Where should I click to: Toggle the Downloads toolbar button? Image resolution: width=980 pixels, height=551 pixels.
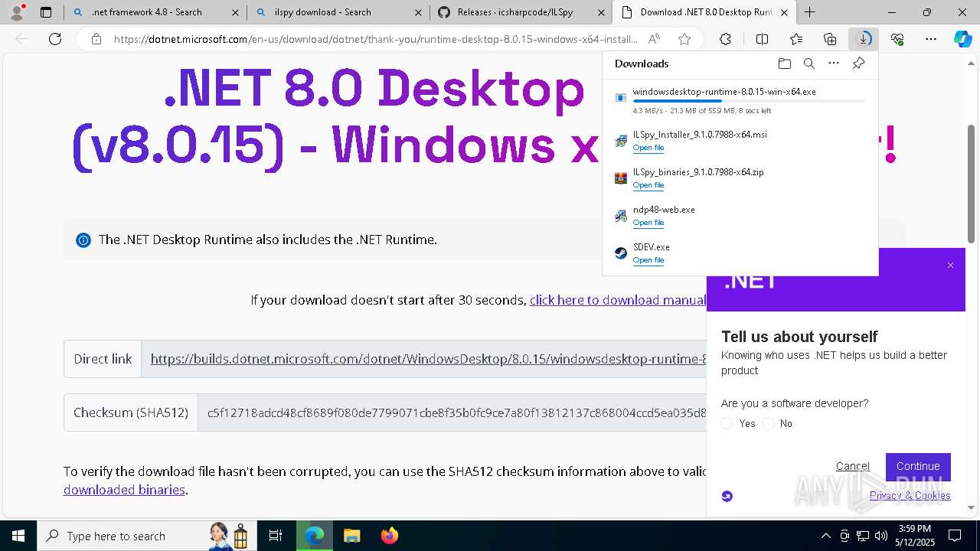point(864,39)
